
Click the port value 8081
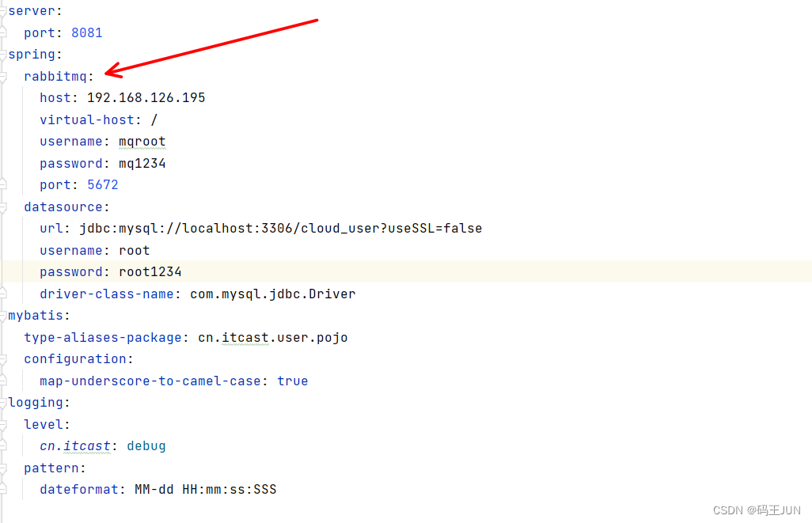pos(87,32)
